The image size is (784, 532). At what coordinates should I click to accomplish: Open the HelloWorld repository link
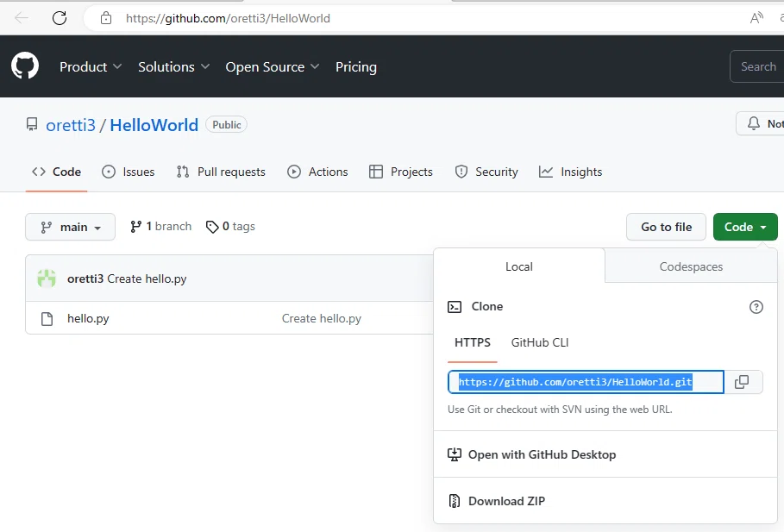(154, 125)
